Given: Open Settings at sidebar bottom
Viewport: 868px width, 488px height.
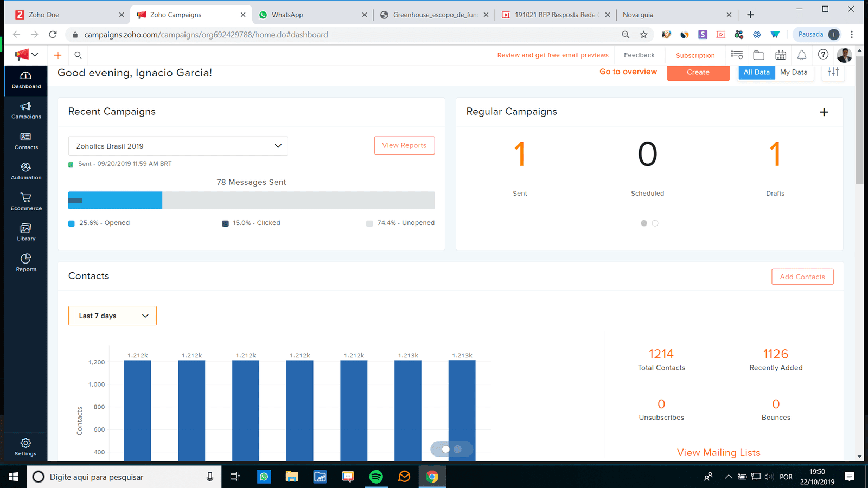Looking at the screenshot, I should point(25,447).
